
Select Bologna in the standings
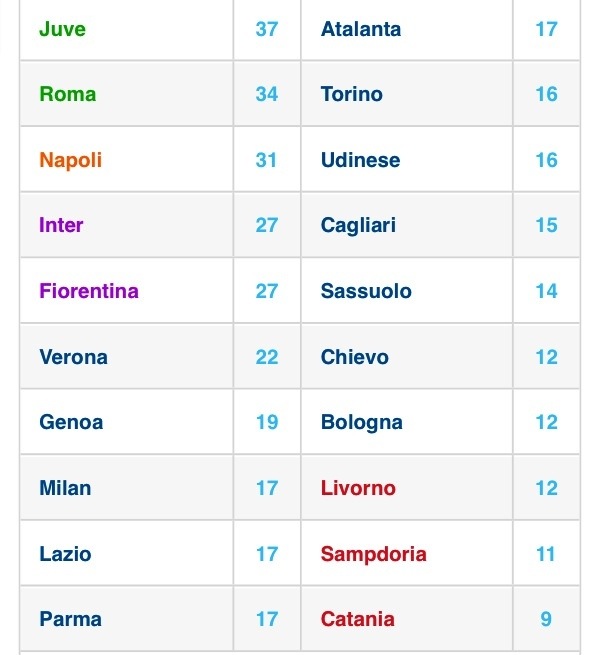pos(361,422)
